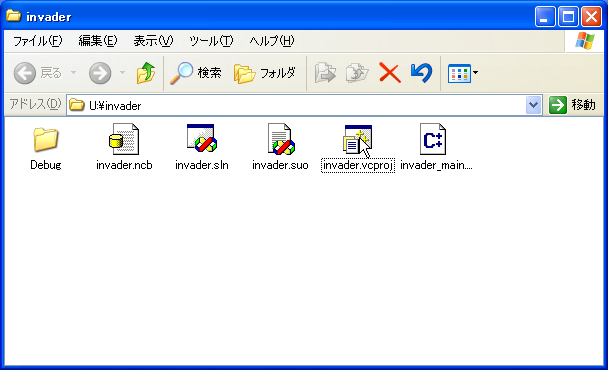Click the invader.suo filename label
This screenshot has height=370, width=608.
click(280, 165)
